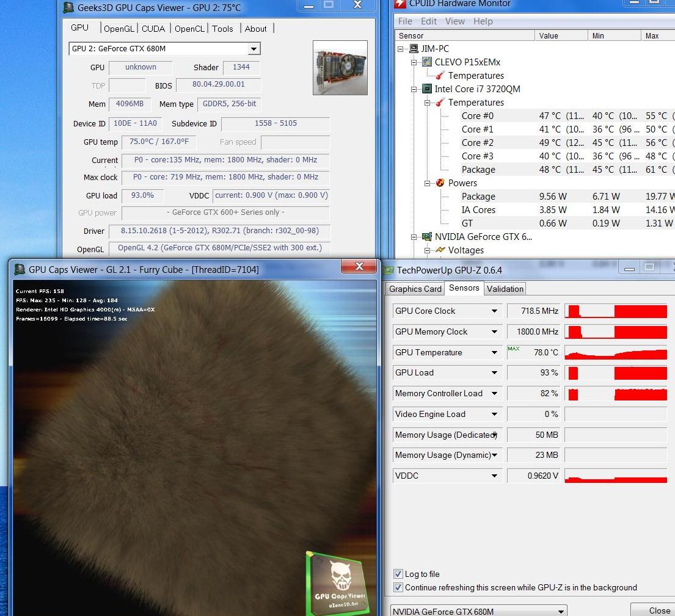
Task: Click the GPU Temperature history graph
Action: (x=616, y=352)
